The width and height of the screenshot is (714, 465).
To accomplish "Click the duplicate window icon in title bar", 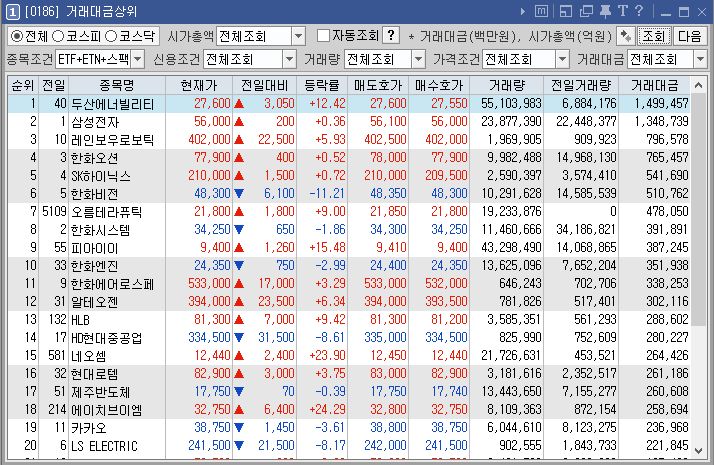I will 586,11.
